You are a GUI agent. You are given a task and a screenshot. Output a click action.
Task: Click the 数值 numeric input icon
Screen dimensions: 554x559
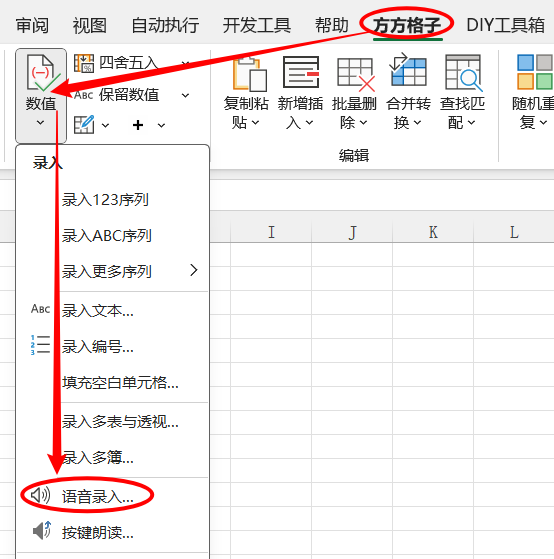click(x=40, y=73)
